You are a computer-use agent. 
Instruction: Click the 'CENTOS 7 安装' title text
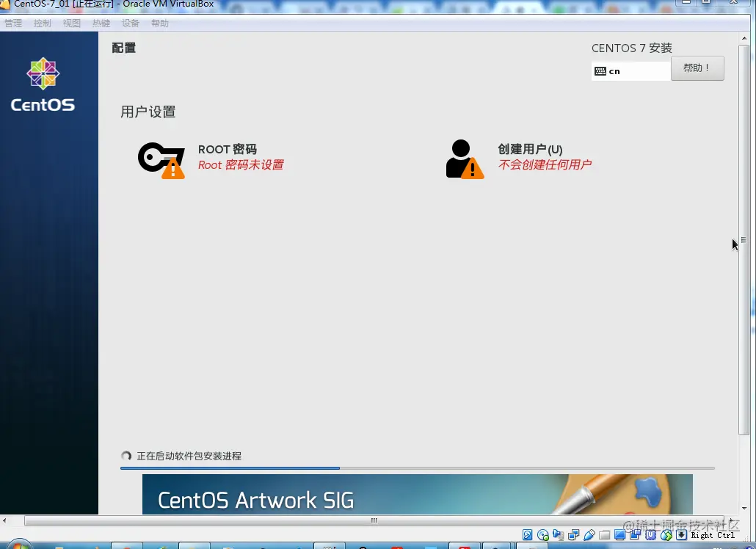point(632,48)
